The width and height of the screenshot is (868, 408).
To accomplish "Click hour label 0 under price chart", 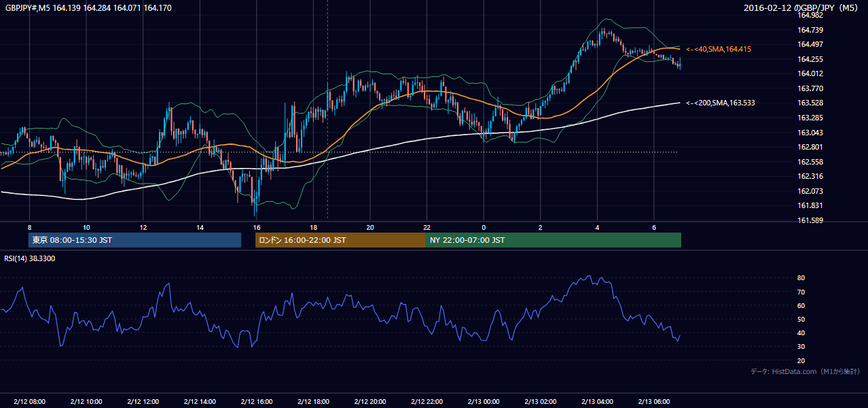I will pyautogui.click(x=484, y=227).
